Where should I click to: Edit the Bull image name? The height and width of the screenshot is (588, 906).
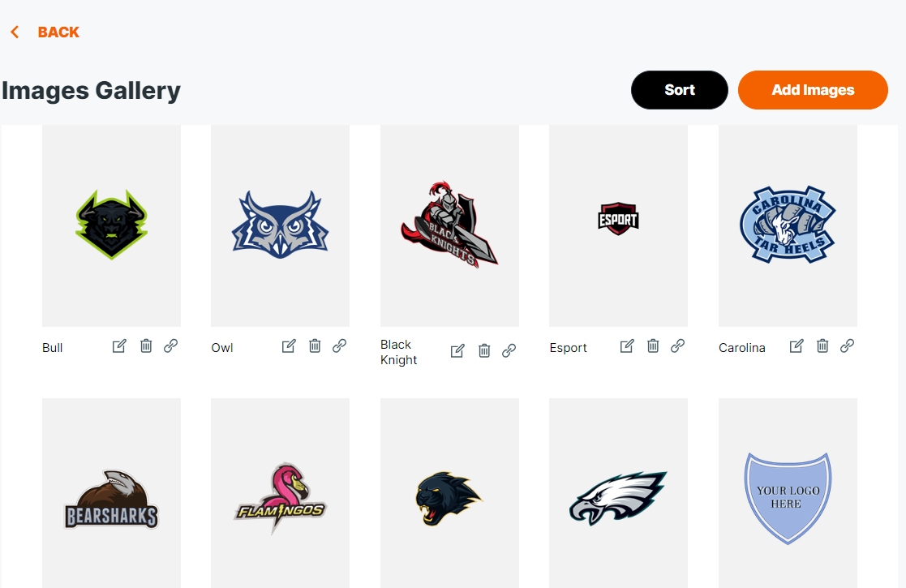(119, 346)
